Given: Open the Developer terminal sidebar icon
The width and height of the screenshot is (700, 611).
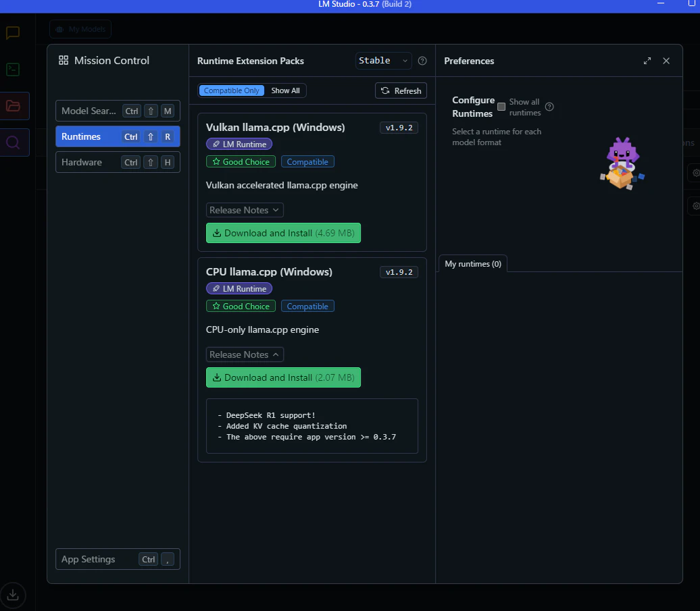Looking at the screenshot, I should pos(13,70).
